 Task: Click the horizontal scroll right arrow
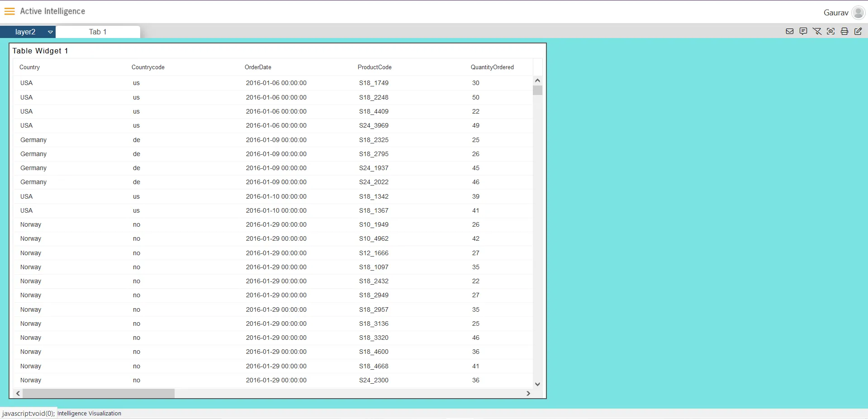coord(528,394)
